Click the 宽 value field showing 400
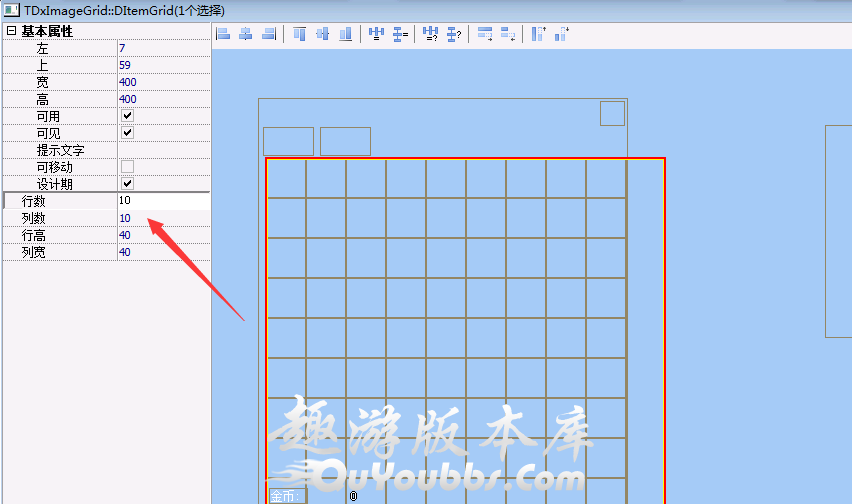 pos(164,82)
